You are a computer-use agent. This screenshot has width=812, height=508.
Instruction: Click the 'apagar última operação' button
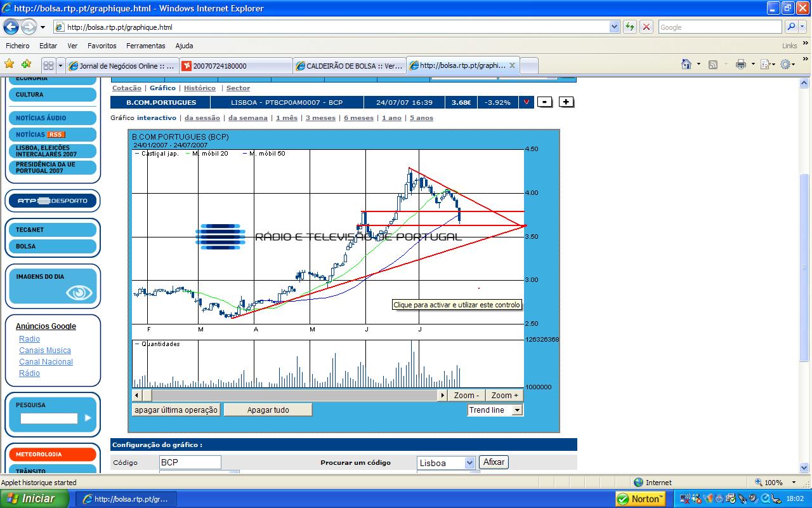176,410
